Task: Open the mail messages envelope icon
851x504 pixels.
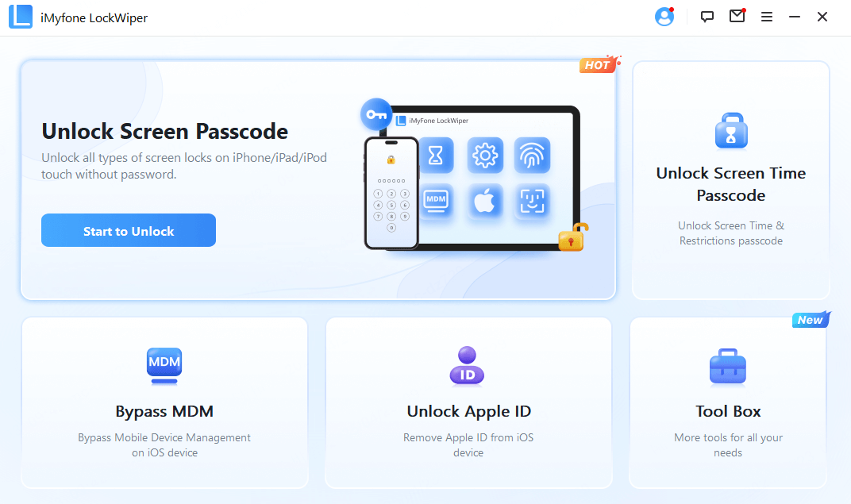Action: [x=737, y=16]
